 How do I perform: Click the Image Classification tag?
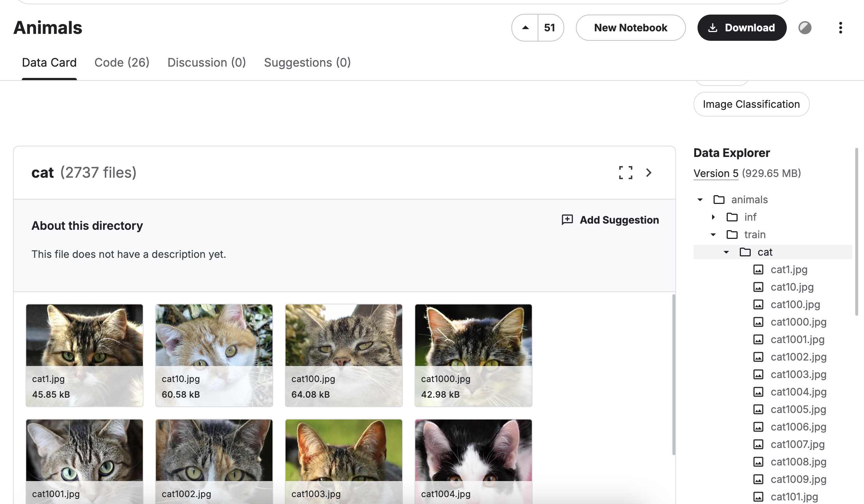(x=751, y=104)
